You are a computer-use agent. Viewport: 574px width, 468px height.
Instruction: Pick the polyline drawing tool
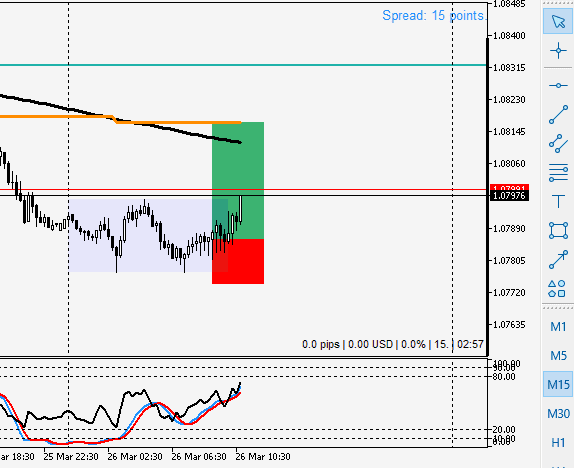click(x=558, y=144)
